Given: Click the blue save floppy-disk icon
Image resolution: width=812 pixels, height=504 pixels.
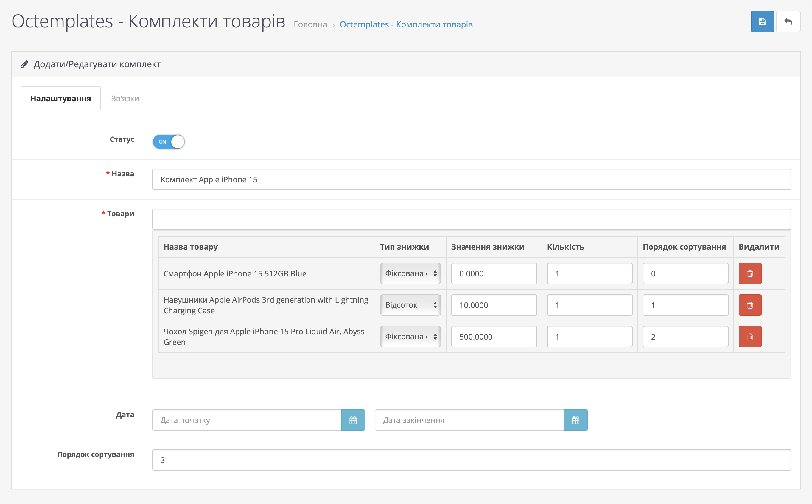Looking at the screenshot, I should tap(762, 22).
